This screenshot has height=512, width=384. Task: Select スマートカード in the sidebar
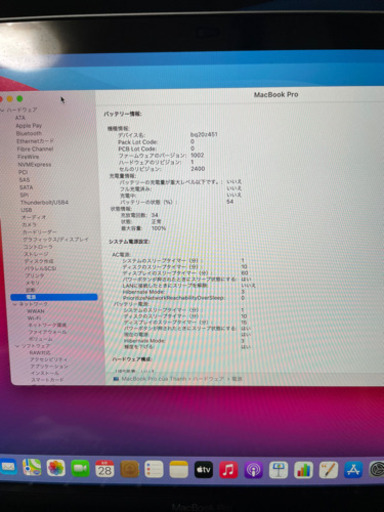[x=47, y=380]
